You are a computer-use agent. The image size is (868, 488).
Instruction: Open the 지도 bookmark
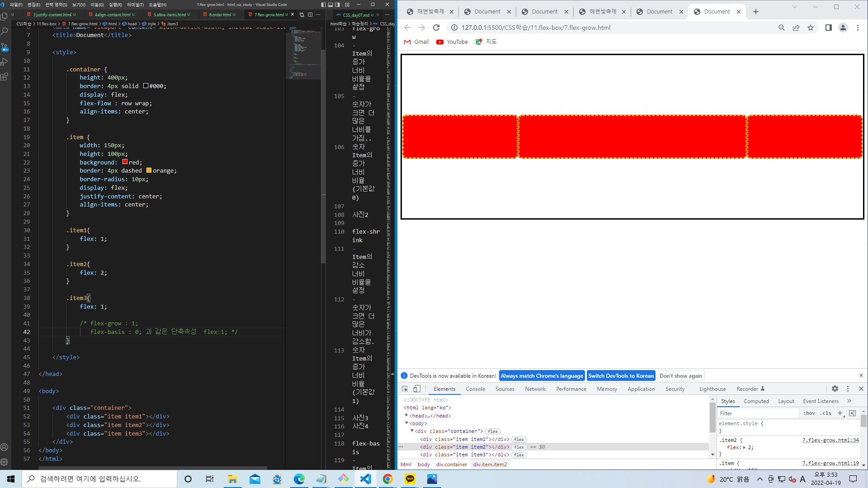pos(486,42)
